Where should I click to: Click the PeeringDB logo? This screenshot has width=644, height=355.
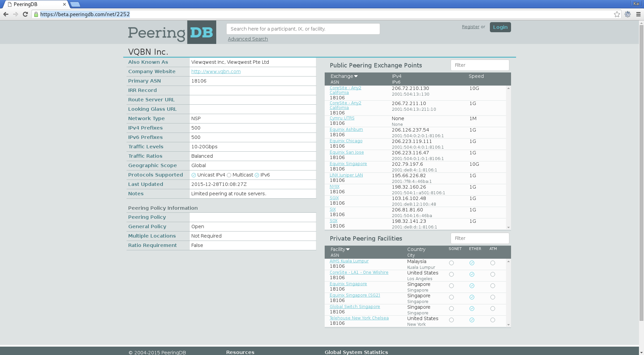coord(172,32)
